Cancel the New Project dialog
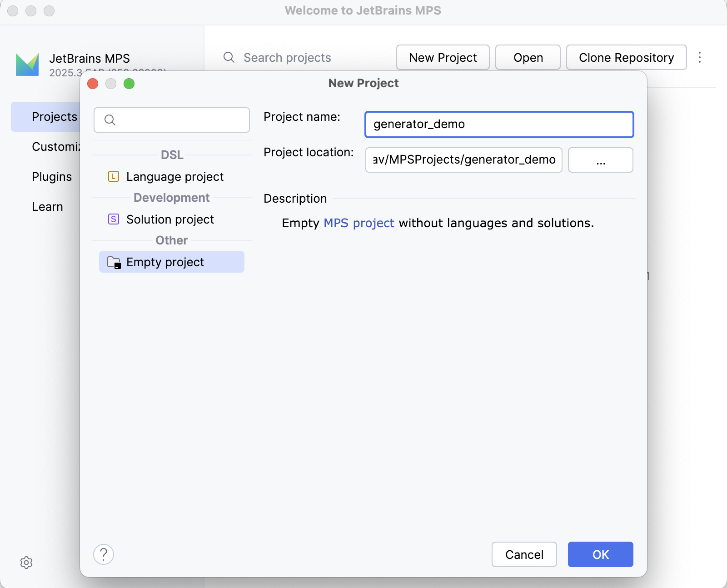Screen dimensions: 727x588 524,554
